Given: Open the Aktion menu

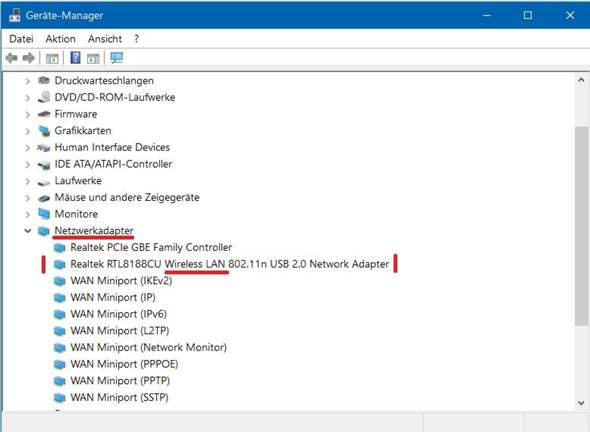Looking at the screenshot, I should pyautogui.click(x=61, y=39).
